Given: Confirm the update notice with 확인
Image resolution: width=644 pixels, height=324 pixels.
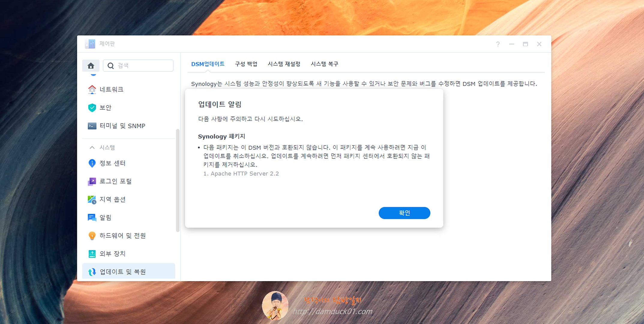Looking at the screenshot, I should [x=405, y=213].
